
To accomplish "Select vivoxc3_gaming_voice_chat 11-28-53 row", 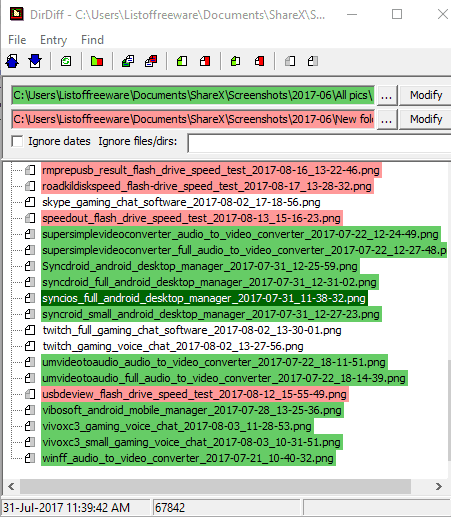I will (x=177, y=426).
